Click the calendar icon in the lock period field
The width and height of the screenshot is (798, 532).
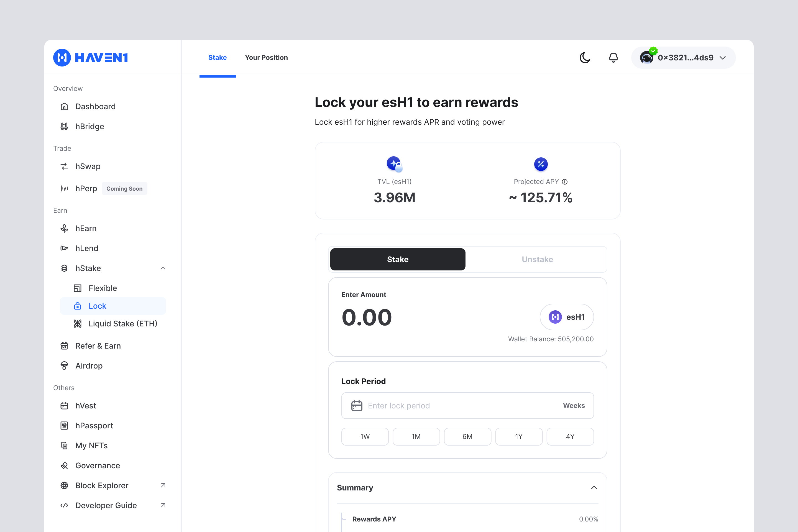(357, 406)
